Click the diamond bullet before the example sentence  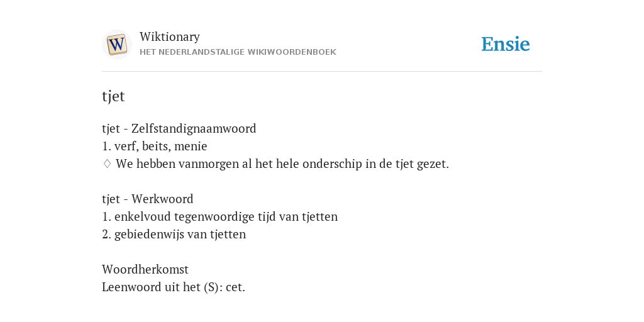(107, 164)
